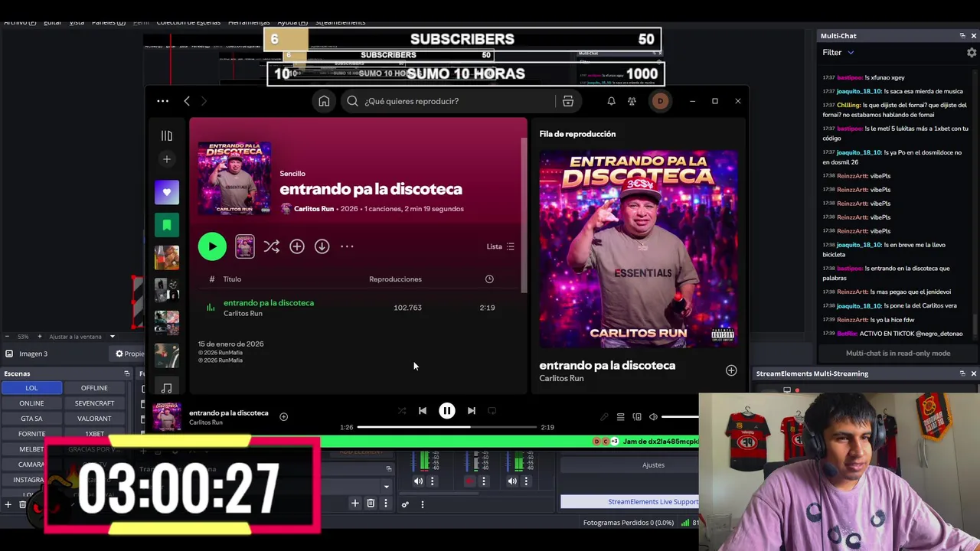This screenshot has width=980, height=551.
Task: Open the OBS preview zoom dropdown Ajustar a la ventana
Action: point(82,337)
